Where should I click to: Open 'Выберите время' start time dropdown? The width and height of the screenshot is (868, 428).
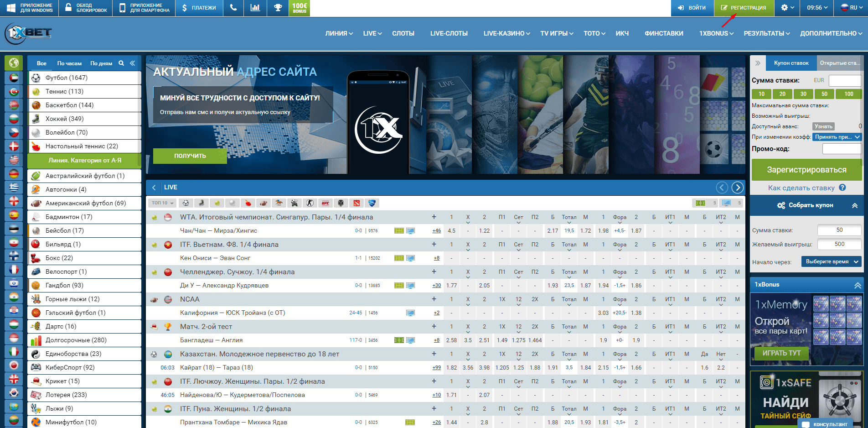(x=831, y=261)
